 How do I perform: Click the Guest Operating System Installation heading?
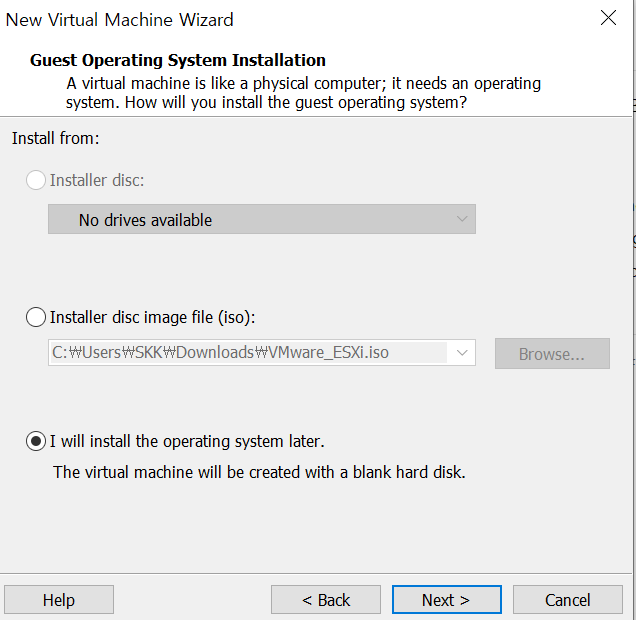178,60
